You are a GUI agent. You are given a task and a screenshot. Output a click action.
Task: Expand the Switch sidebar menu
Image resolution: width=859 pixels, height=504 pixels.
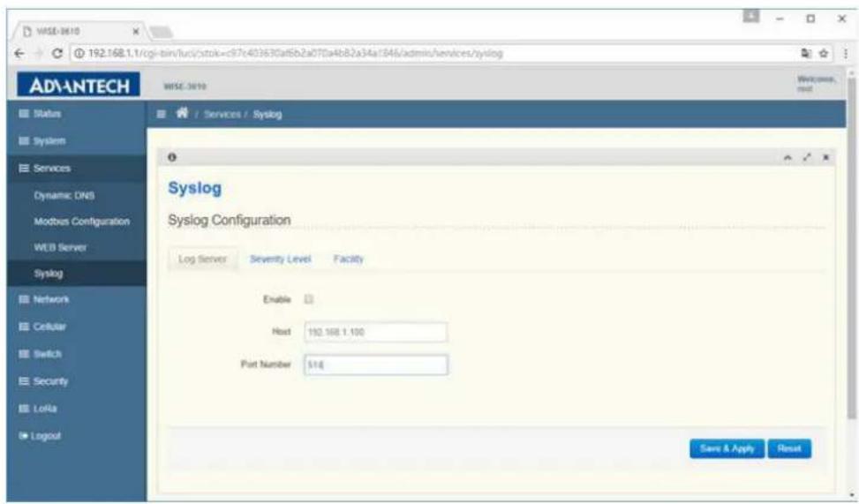(x=77, y=354)
